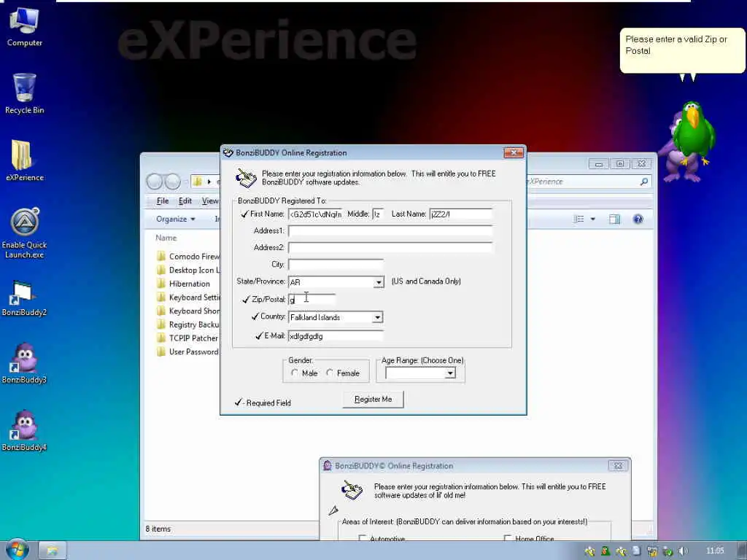Open the State/Province dropdown showing AR
Image resolution: width=747 pixels, height=560 pixels.
(379, 282)
